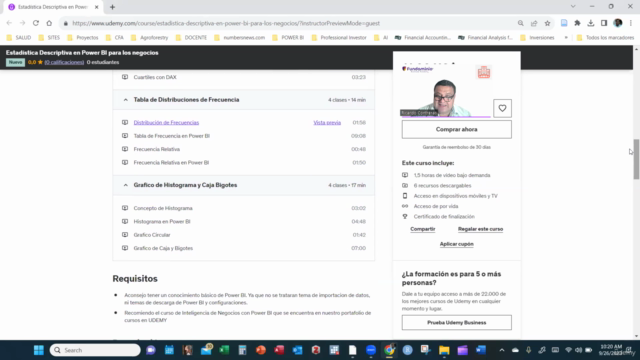Open Word from the taskbar
Screen dimensions: 640x360
pos(481,350)
